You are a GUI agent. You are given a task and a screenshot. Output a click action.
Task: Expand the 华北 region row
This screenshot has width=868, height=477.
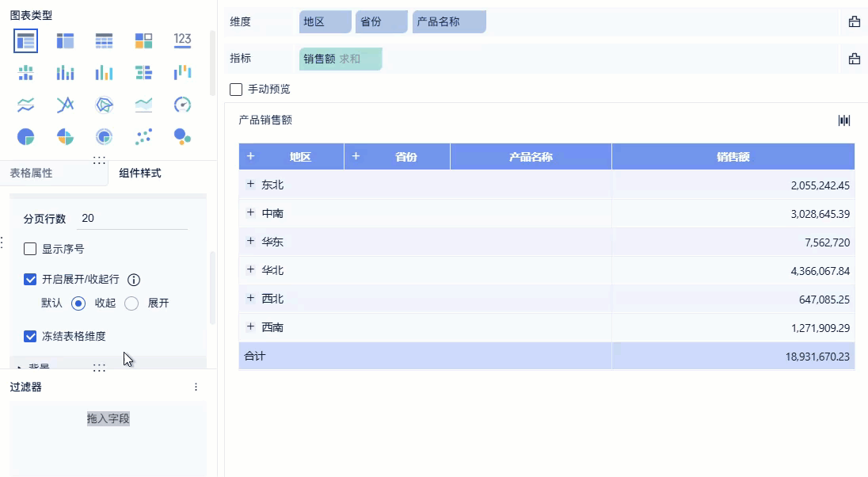(250, 269)
